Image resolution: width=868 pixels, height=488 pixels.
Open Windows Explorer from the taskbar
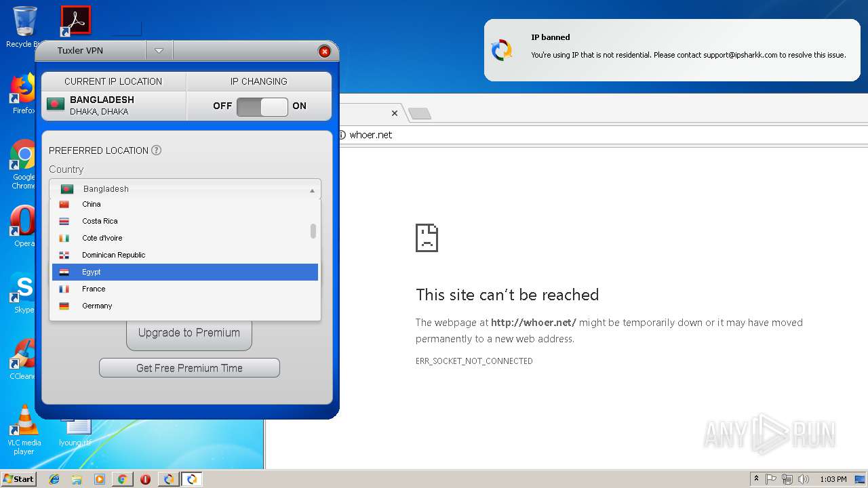pyautogui.click(x=77, y=479)
